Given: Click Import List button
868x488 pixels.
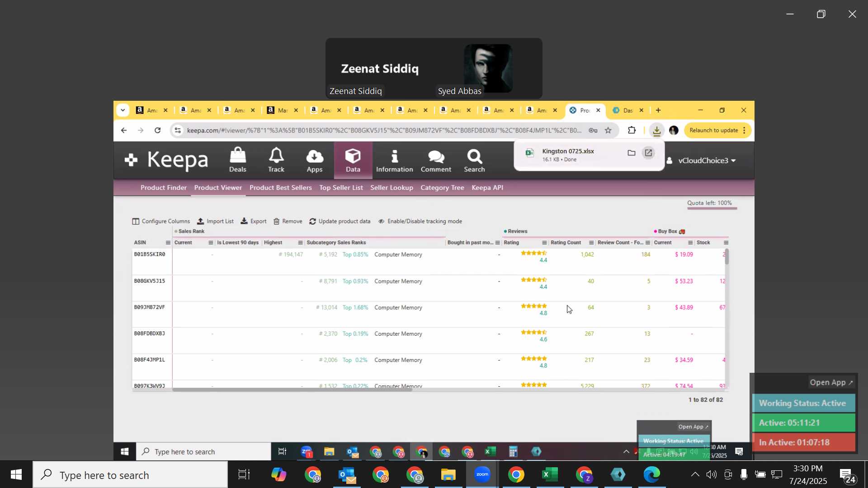Looking at the screenshot, I should 215,221.
